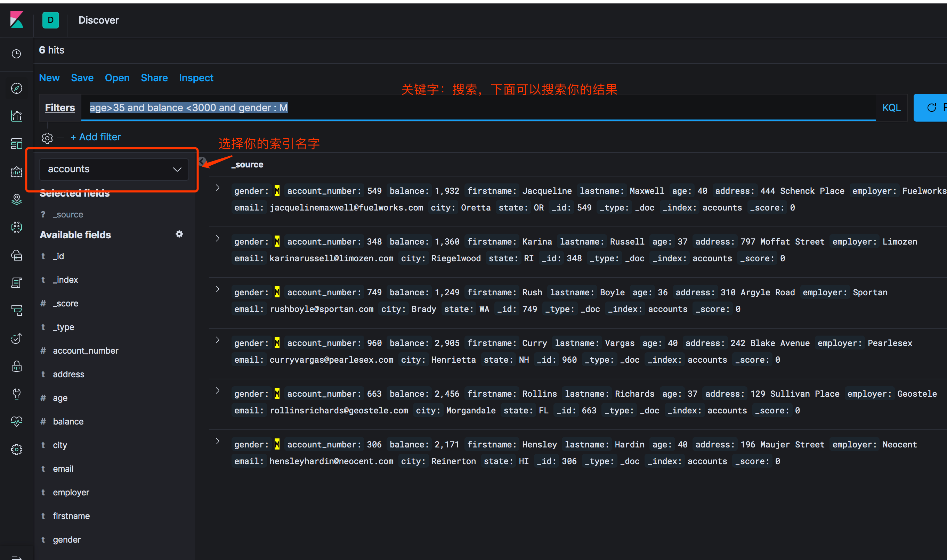The height and width of the screenshot is (560, 947).
Task: Click the maps/globe icon in sidebar
Action: pyautogui.click(x=16, y=198)
